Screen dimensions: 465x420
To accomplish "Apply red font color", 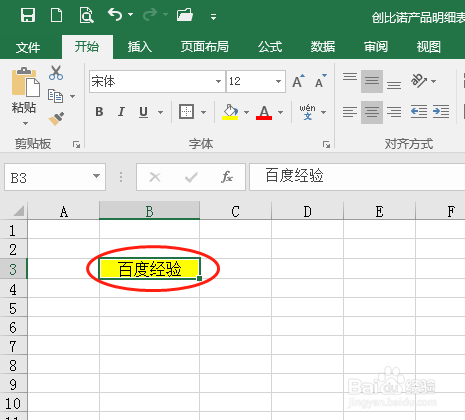I will click(264, 112).
